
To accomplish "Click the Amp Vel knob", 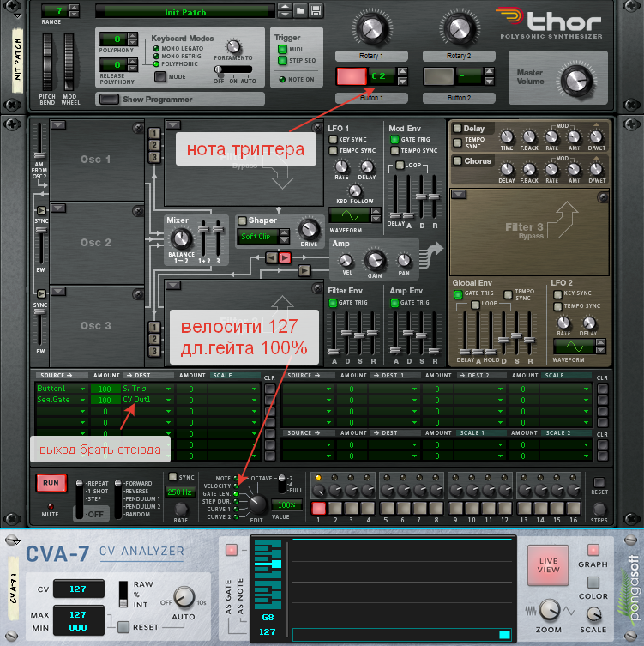I will (346, 261).
